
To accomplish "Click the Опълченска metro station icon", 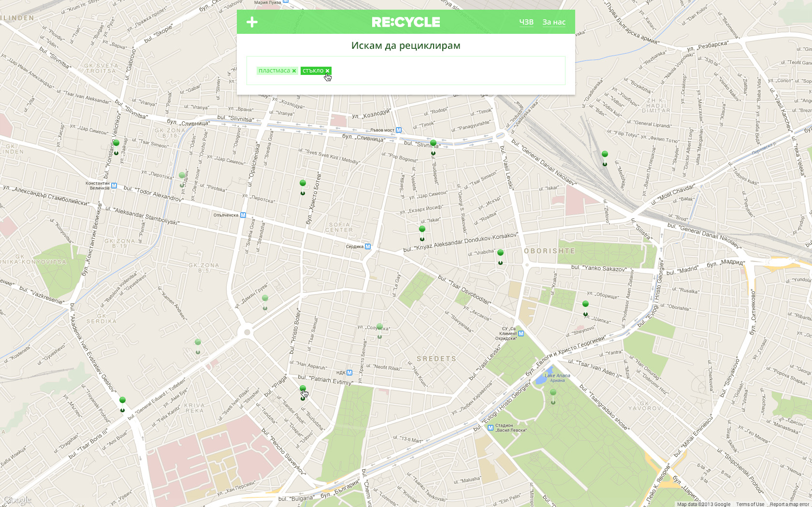I will point(243,215).
